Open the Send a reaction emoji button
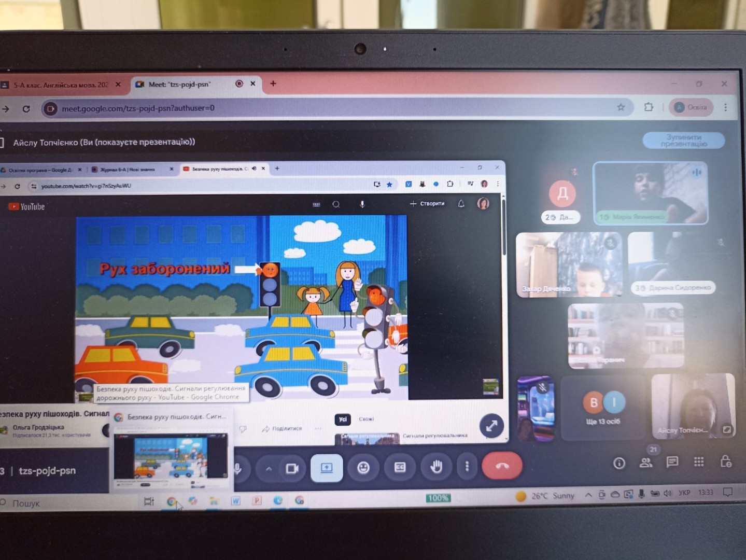Viewport: 746px width, 560px height. pyautogui.click(x=363, y=467)
